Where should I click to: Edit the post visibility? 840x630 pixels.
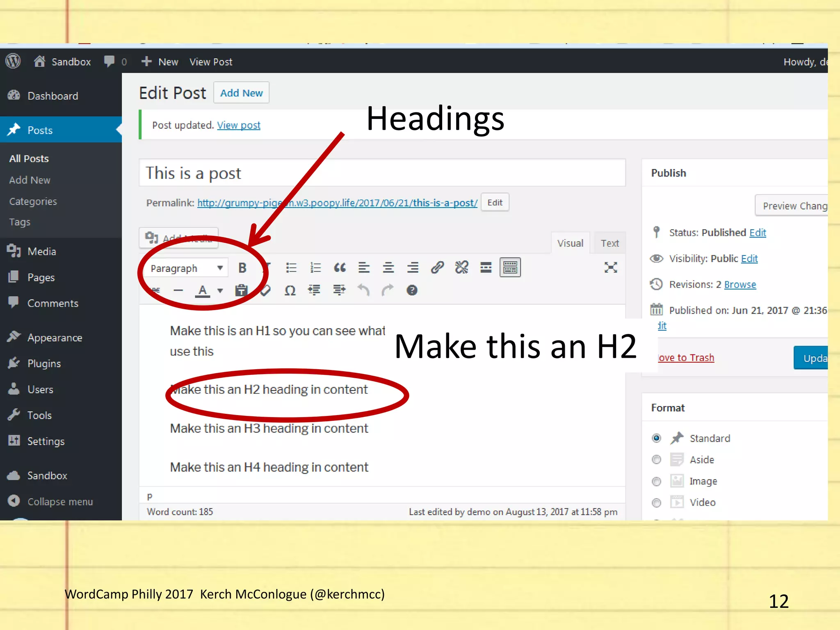(749, 258)
